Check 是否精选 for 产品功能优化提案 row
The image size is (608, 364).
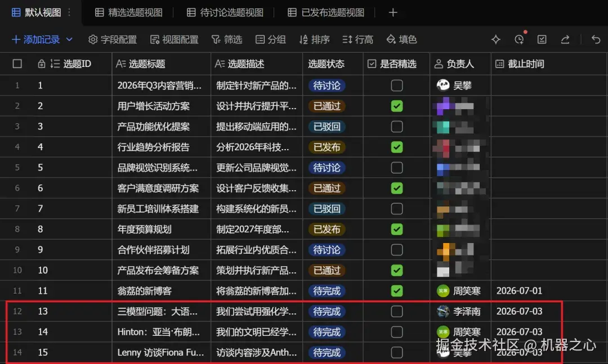[x=397, y=127]
